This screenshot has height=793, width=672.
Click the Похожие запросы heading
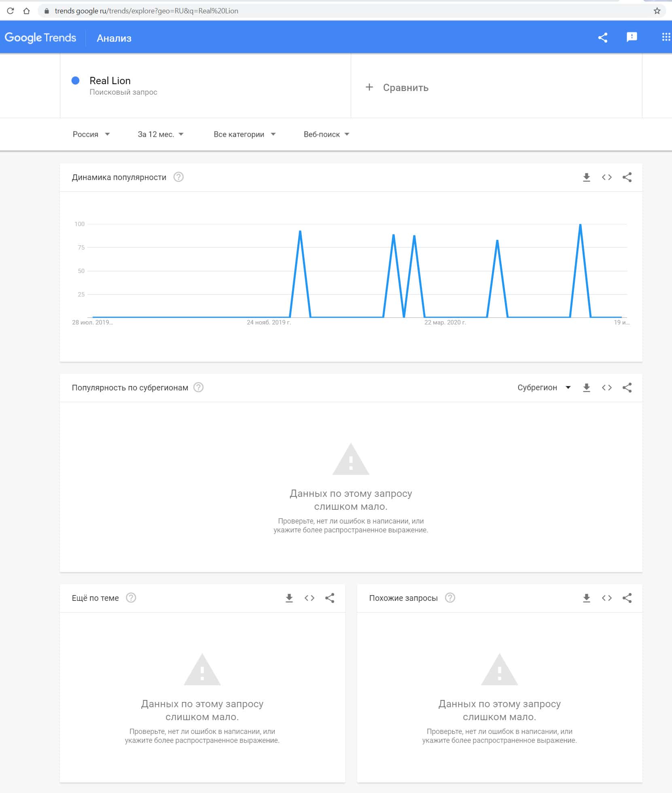tap(403, 598)
